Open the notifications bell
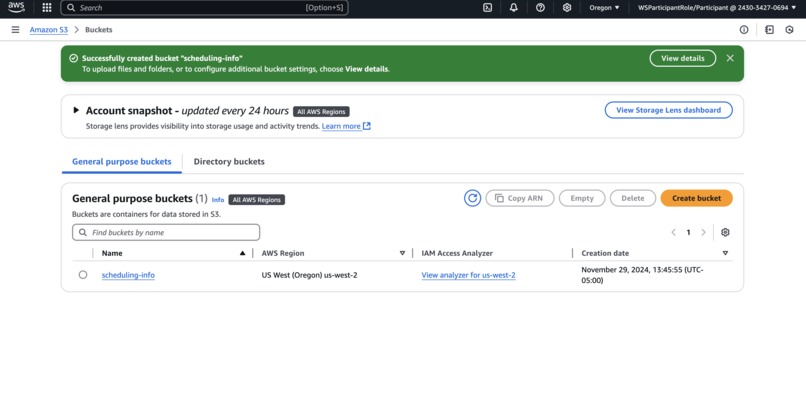This screenshot has width=806, height=417. tap(514, 8)
